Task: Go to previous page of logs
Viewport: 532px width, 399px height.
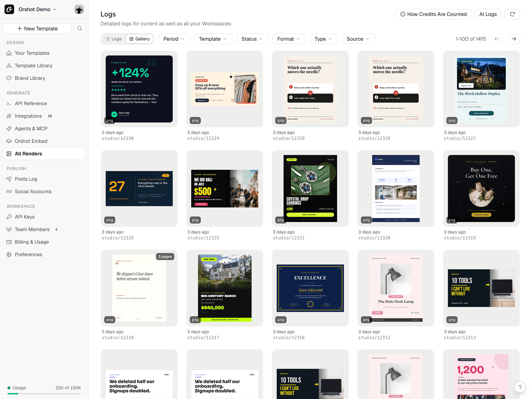Action: click(x=497, y=39)
